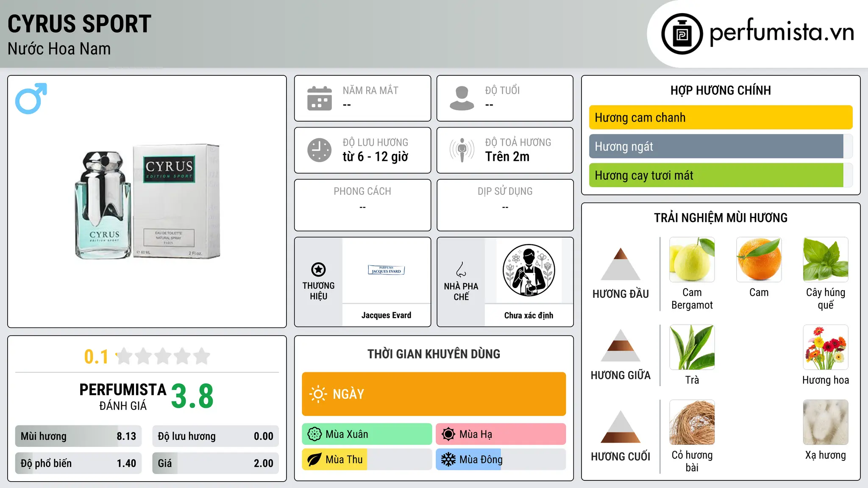Click the orange Ngày recommended time bar
Screen dimensions: 868x488
(434, 394)
